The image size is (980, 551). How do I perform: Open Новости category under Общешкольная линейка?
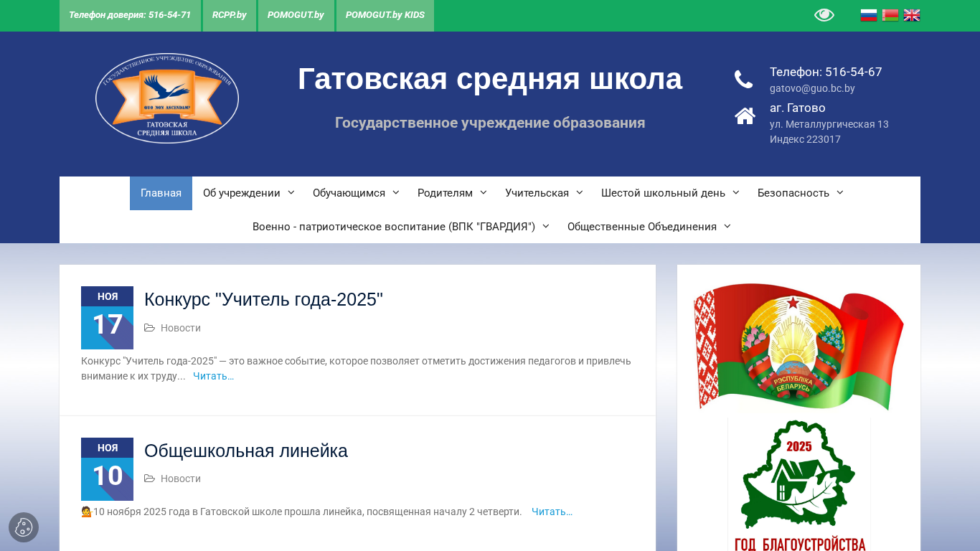181,479
